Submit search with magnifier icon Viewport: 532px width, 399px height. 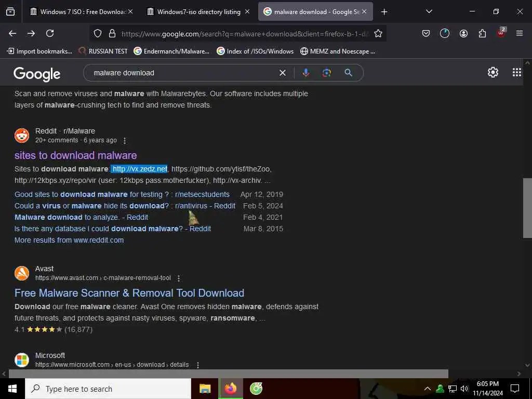click(348, 73)
